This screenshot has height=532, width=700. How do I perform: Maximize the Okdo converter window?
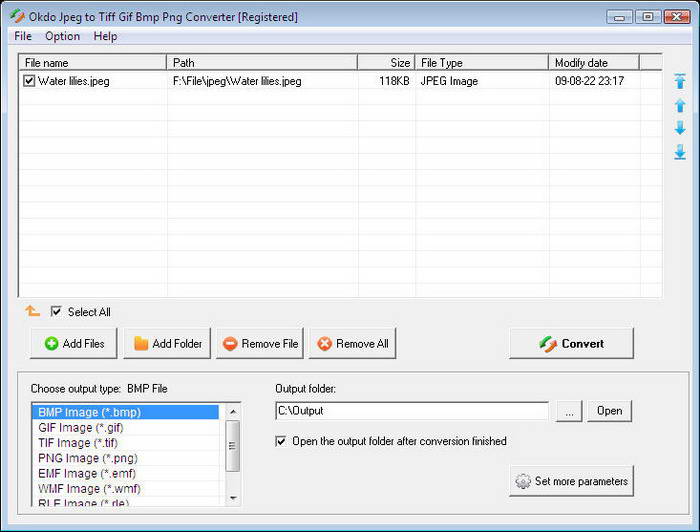coord(648,17)
